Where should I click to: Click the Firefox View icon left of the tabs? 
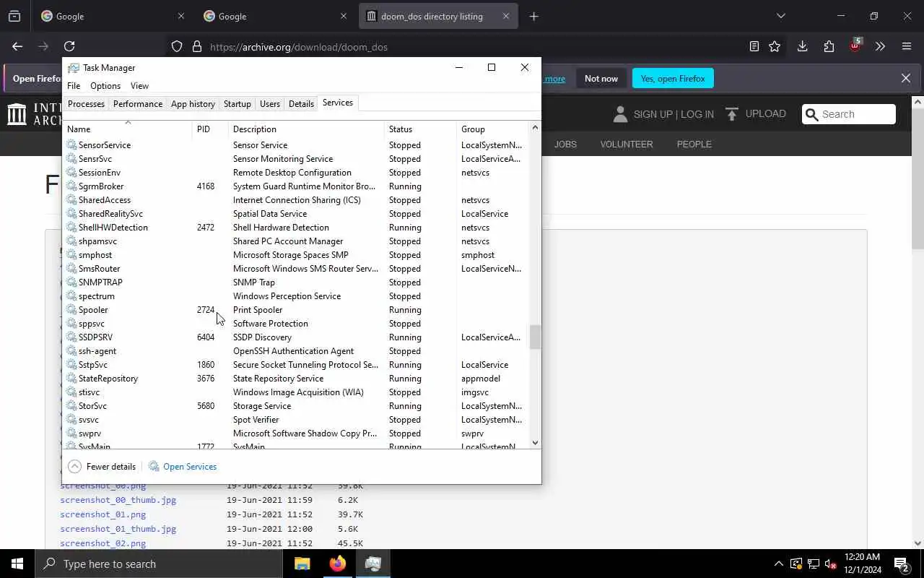[x=14, y=16]
